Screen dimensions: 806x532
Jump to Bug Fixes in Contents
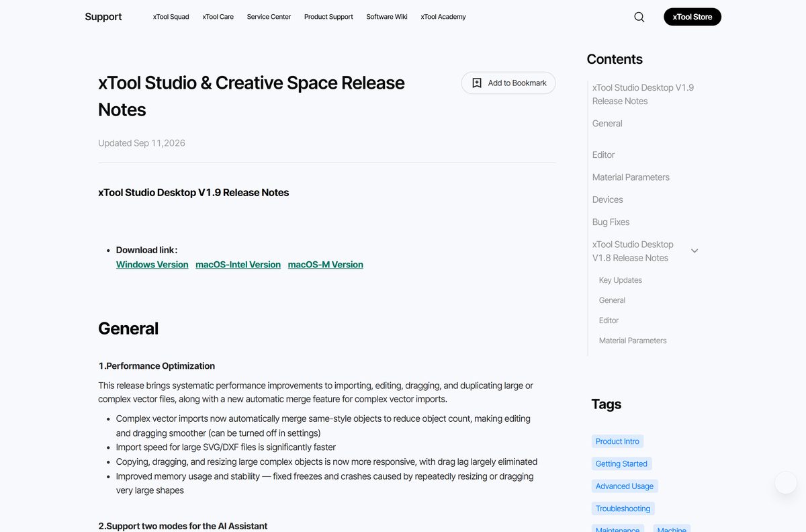[x=611, y=222]
